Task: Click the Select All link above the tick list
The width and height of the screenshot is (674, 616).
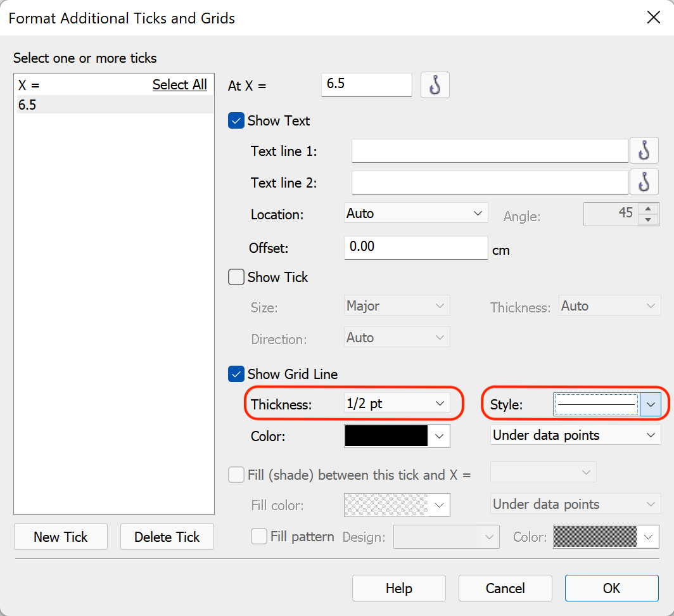Action: pos(179,84)
